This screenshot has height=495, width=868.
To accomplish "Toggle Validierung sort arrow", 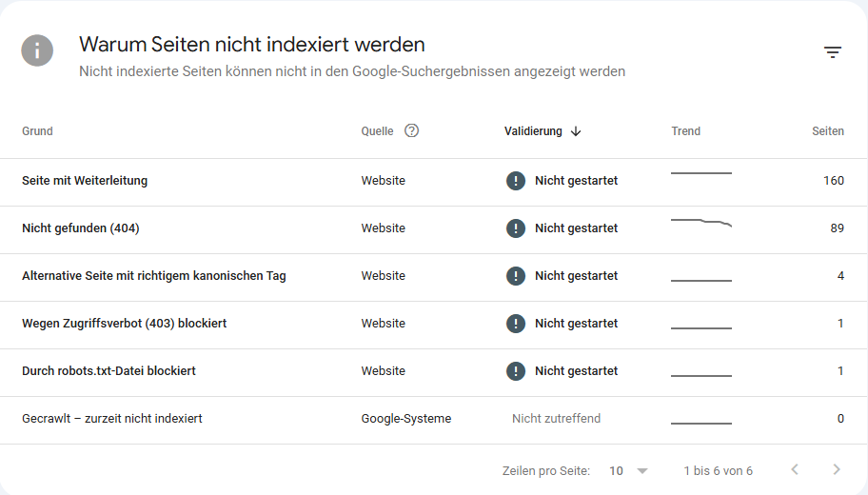I will (576, 131).
